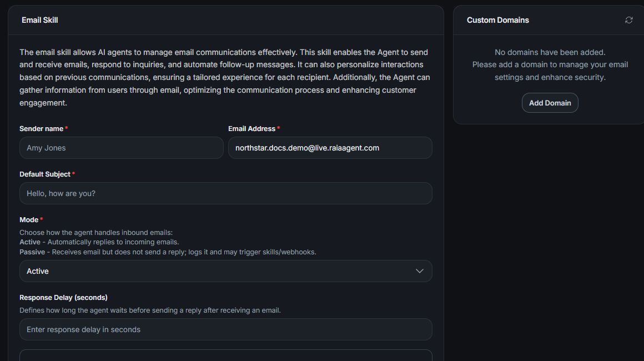Click the Email Skill panel heading
The image size is (644, 361).
click(40, 20)
